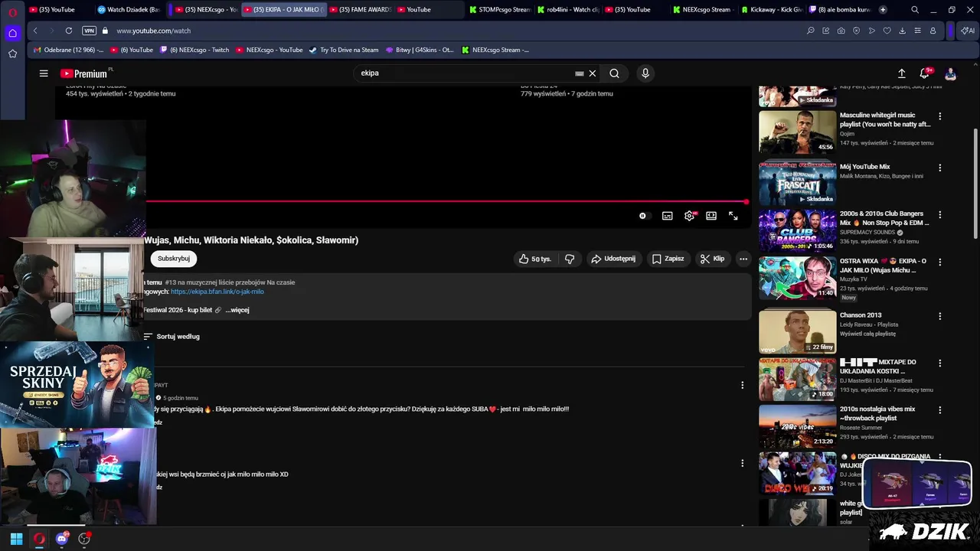980x551 pixels.
Task: Open options menu for 'Chanson 2013' playlist
Action: (x=940, y=316)
